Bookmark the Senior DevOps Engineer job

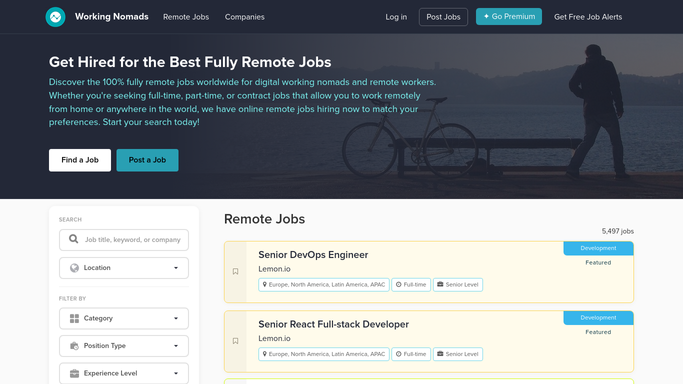click(x=236, y=271)
